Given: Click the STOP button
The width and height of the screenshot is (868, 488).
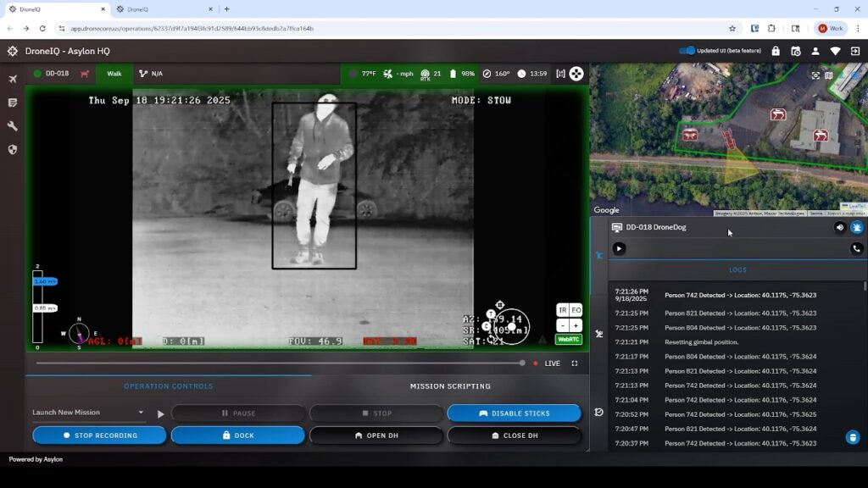Looking at the screenshot, I should click(x=376, y=413).
